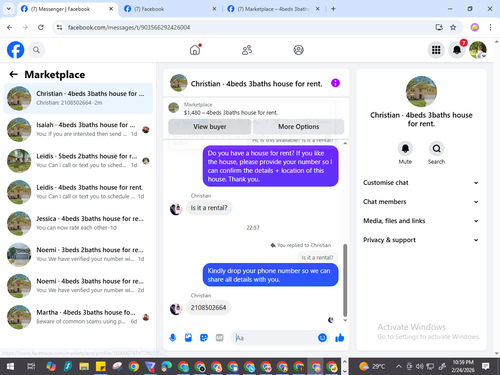Expand Chat members section

[421, 202]
